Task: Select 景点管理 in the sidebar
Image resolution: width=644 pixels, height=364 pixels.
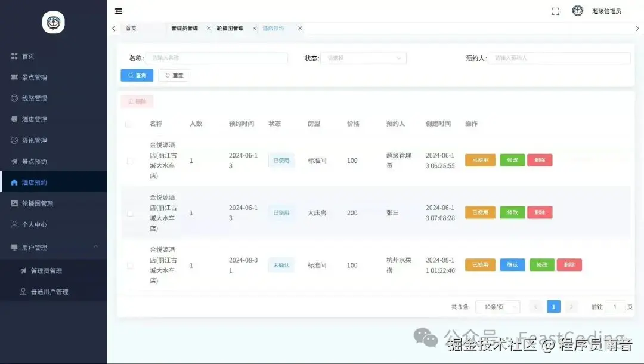Action: tap(36, 76)
